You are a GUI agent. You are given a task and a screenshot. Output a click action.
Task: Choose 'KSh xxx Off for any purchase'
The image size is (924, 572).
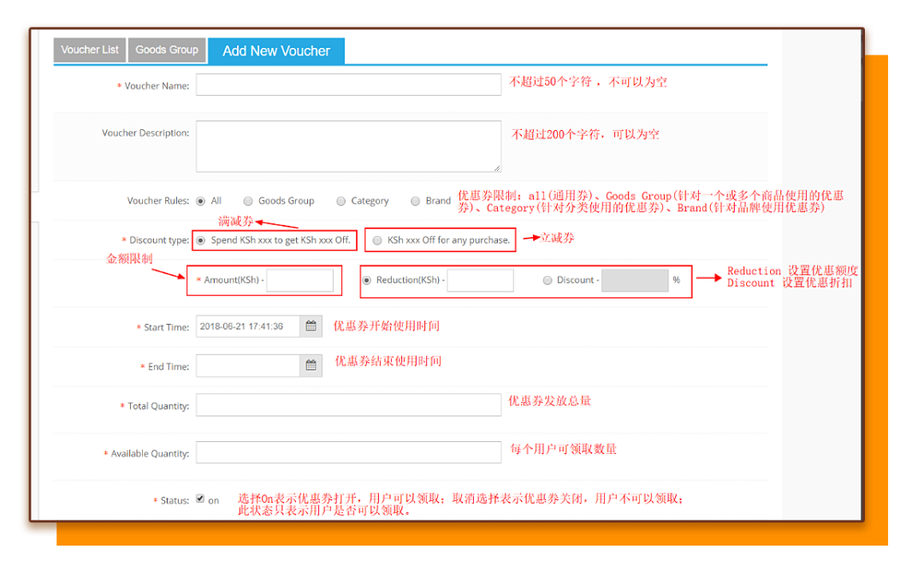377,240
